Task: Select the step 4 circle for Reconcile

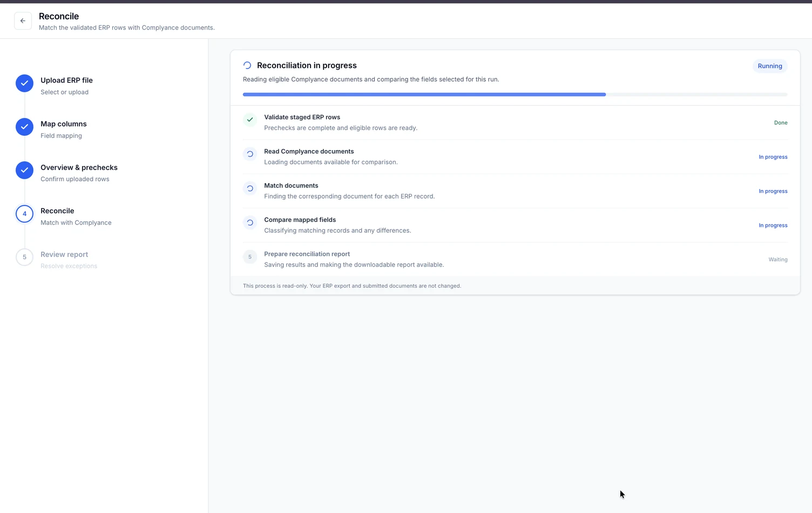Action: pos(24,214)
